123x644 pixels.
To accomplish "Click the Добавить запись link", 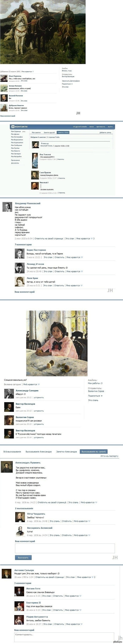I will click(x=105, y=132).
